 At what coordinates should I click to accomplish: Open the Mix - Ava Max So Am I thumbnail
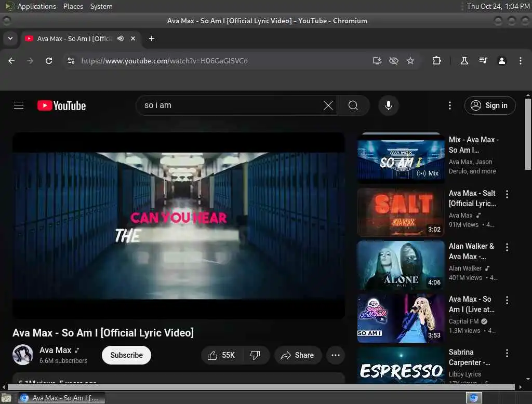[401, 158]
